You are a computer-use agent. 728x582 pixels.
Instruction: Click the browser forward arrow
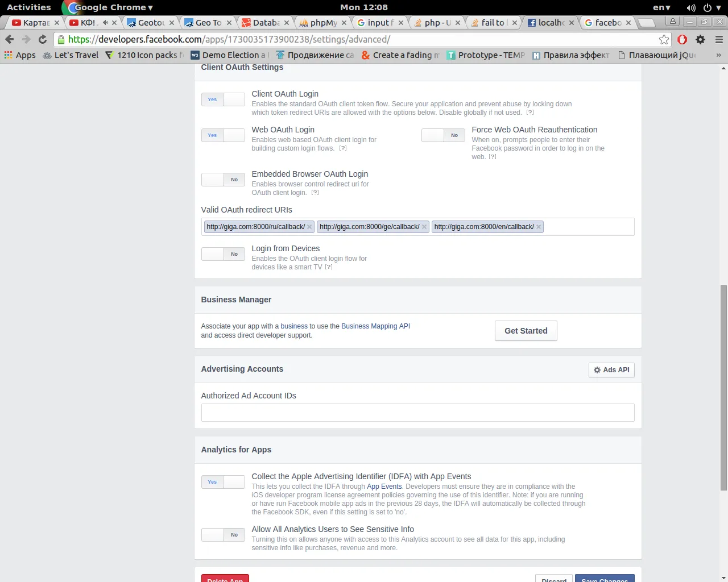(x=26, y=39)
